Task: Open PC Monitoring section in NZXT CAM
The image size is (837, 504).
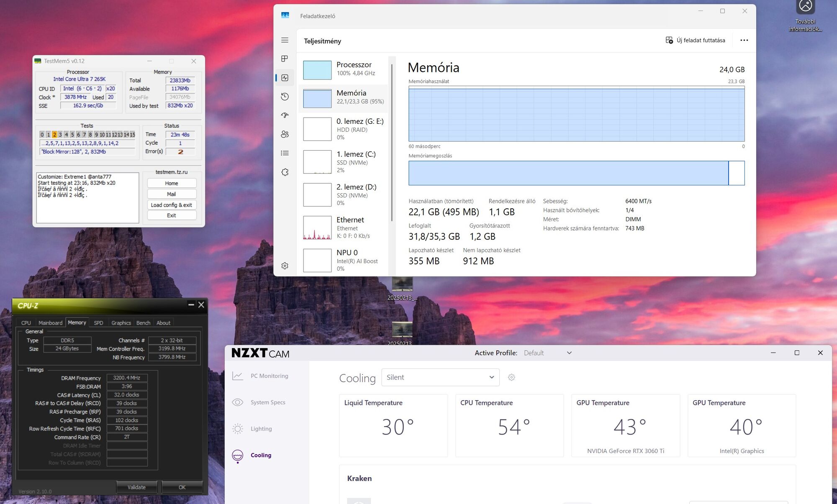Action: pyautogui.click(x=269, y=376)
